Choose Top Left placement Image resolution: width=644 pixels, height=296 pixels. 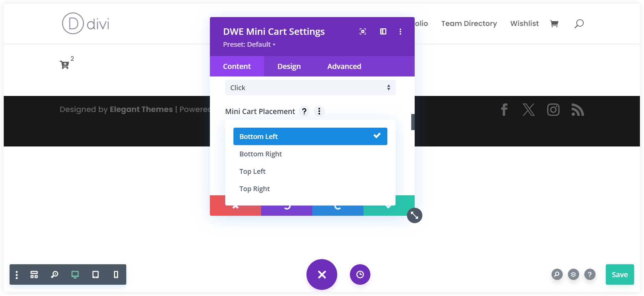click(x=310, y=171)
